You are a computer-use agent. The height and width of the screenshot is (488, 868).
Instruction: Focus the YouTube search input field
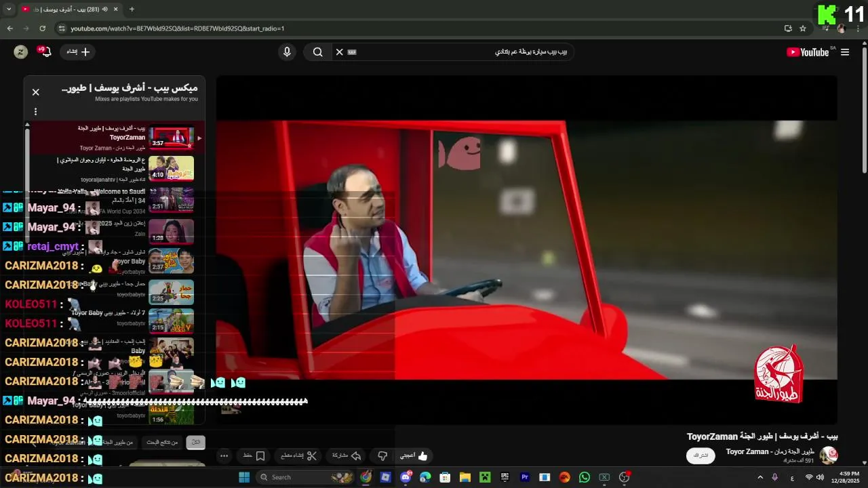(x=463, y=52)
